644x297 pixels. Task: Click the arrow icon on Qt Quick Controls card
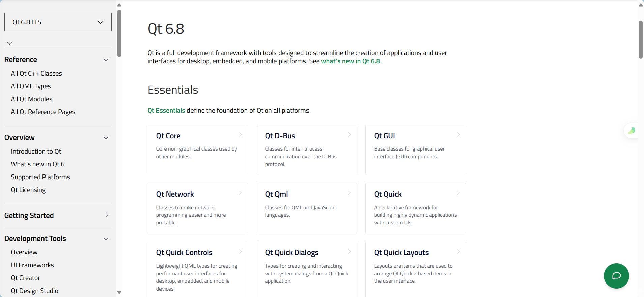coord(240,252)
